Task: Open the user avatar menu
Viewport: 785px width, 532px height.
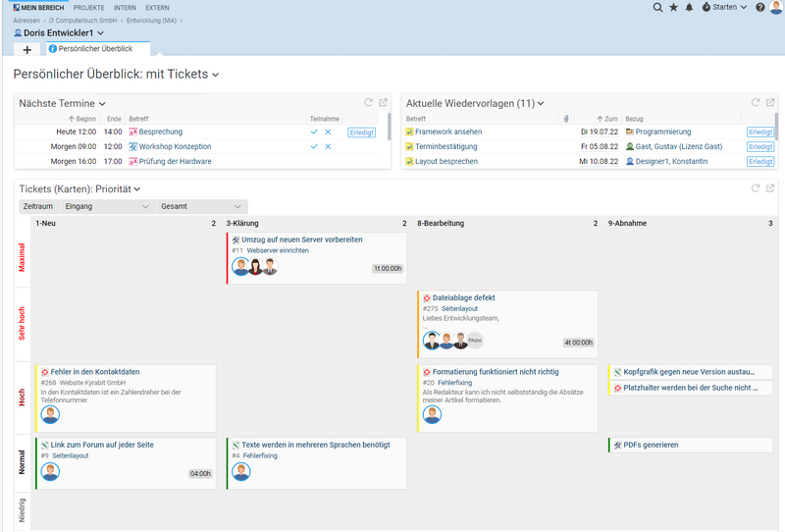Action: pyautogui.click(x=776, y=7)
